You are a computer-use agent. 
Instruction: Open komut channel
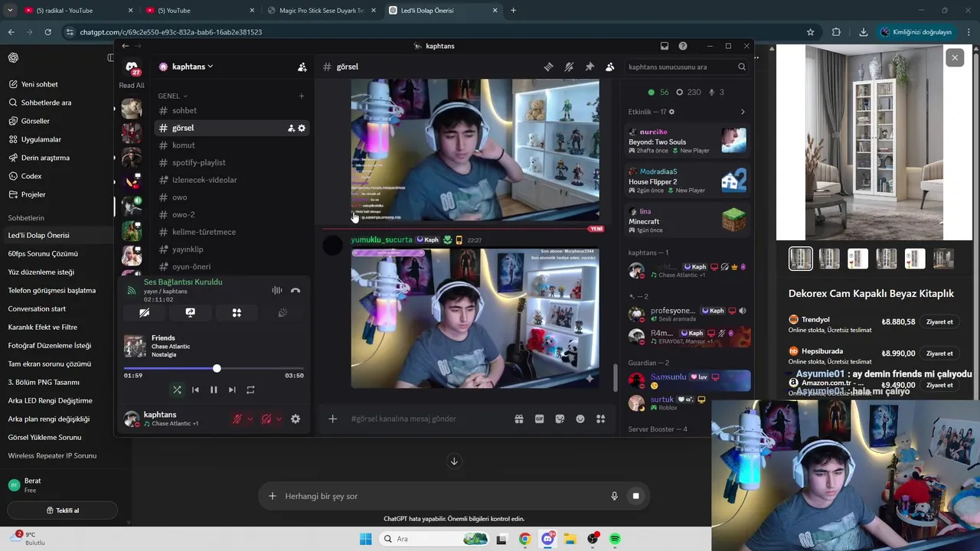(x=231, y=145)
